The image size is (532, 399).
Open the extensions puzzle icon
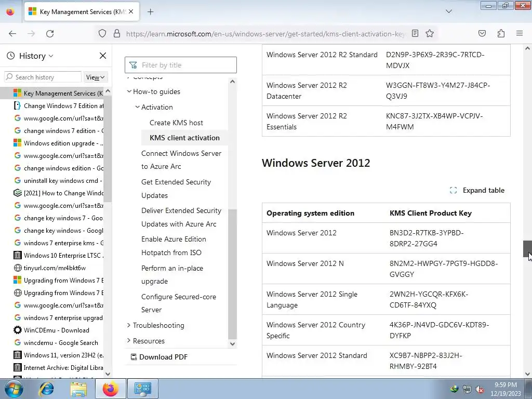[501, 33]
